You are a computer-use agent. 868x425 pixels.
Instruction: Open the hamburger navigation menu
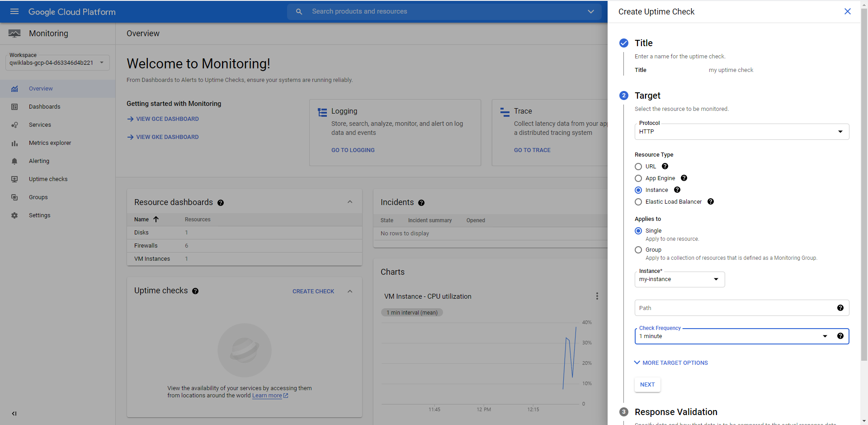pyautogui.click(x=14, y=11)
